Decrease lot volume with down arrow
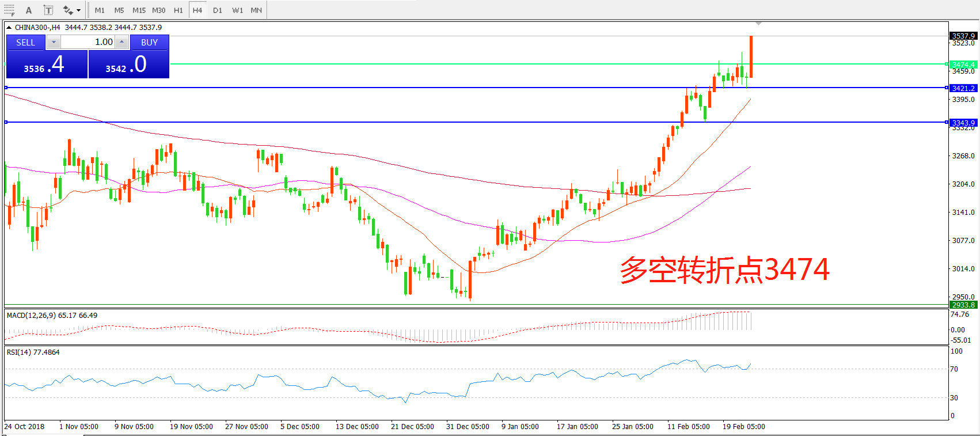The height and width of the screenshot is (436, 980). pos(54,42)
